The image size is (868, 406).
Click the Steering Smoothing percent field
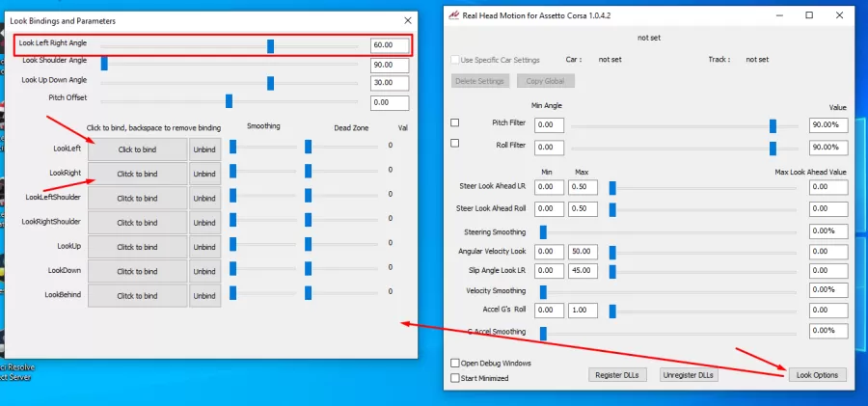coord(828,231)
